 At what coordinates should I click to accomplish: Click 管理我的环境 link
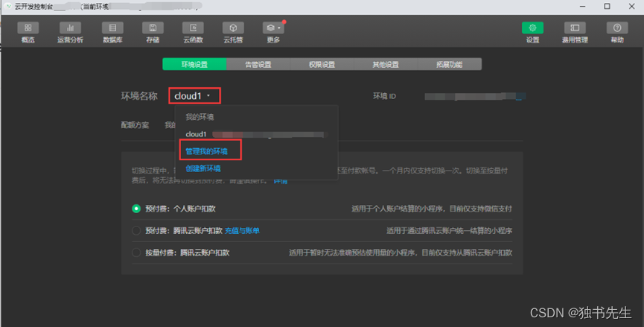pyautogui.click(x=206, y=151)
